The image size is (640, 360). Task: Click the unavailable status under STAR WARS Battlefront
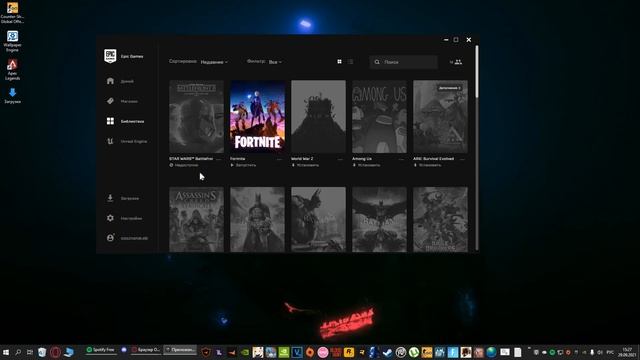coord(184,165)
